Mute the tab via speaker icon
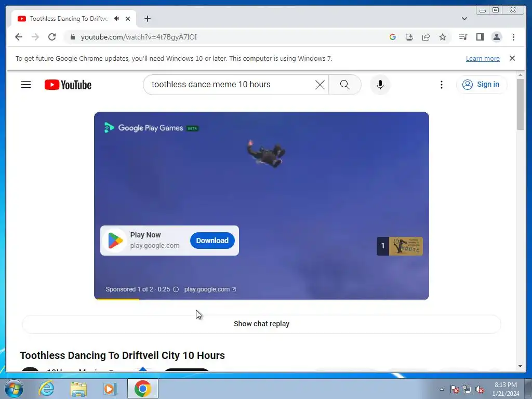The image size is (532, 399). (117, 19)
